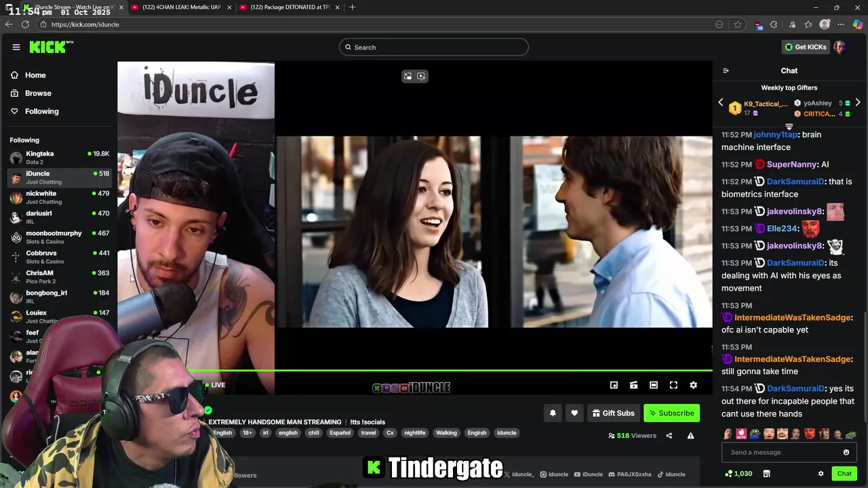Viewport: 868px width, 488px height.
Task: Click DarkSamuraiD username in latest chat message
Action: click(x=795, y=388)
